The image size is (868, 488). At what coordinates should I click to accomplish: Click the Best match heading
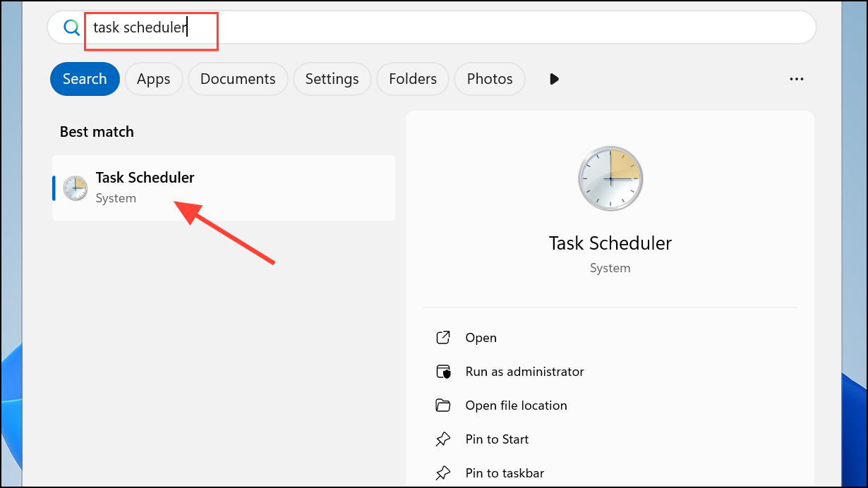coord(97,132)
